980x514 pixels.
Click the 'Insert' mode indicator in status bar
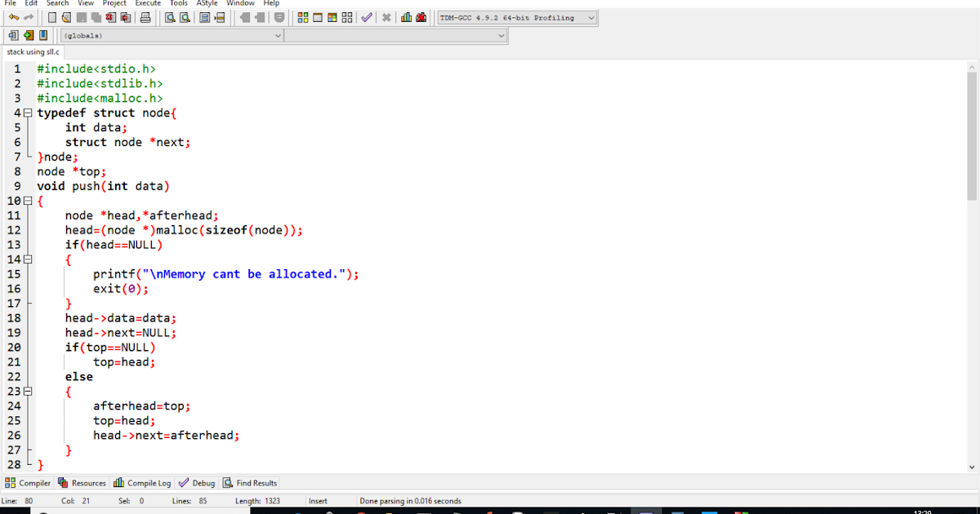coord(318,501)
